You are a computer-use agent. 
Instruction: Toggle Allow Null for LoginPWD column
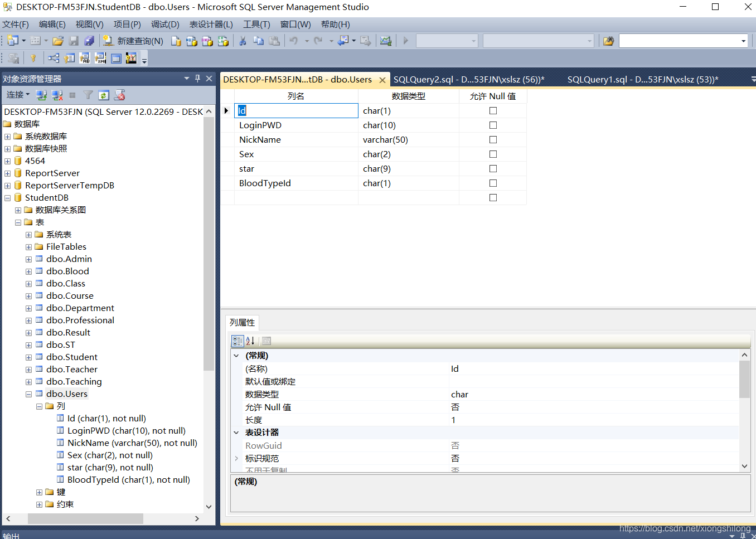click(x=493, y=125)
